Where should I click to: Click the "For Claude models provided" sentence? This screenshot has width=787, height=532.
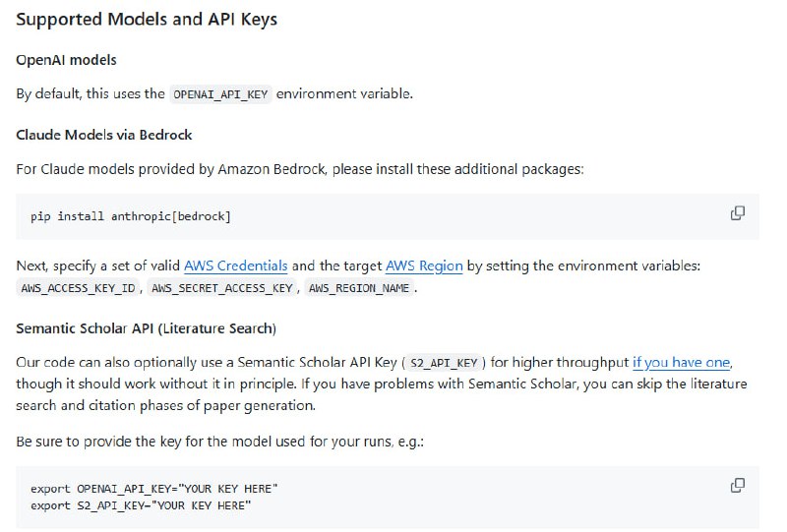(x=300, y=169)
